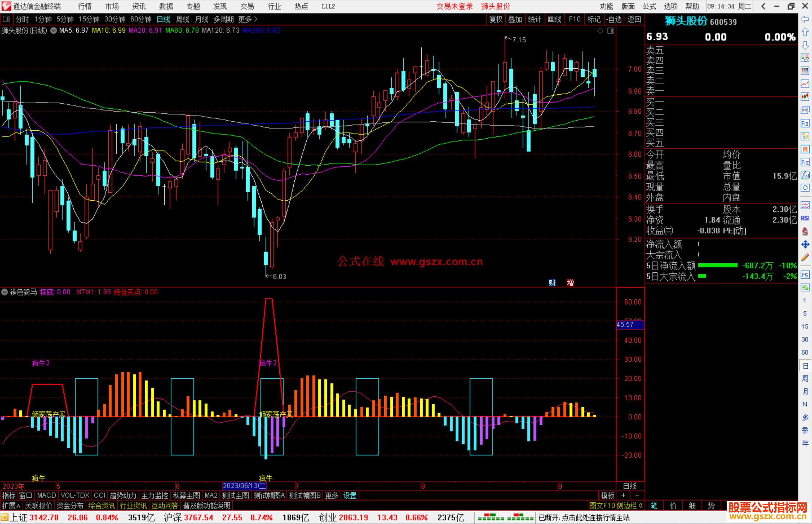Image resolution: width=812 pixels, height=524 pixels.
Task: Click the F10 sidebar icon
Action: pos(805,123)
